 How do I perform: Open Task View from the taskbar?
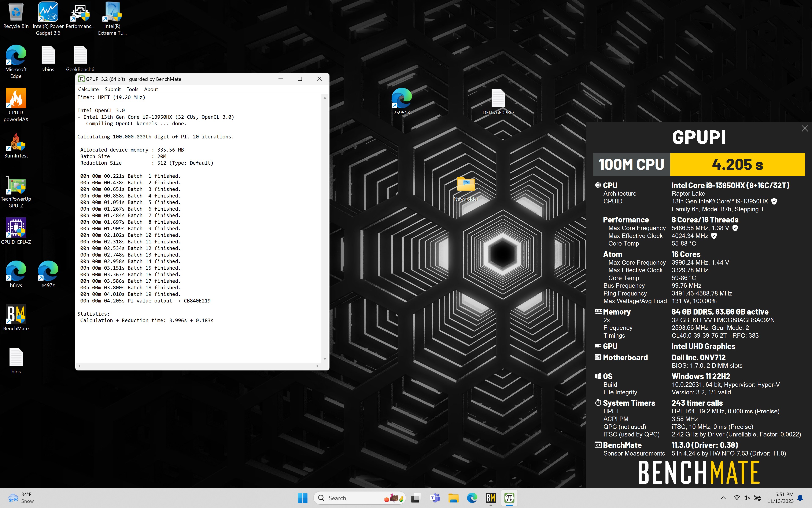pos(416,498)
